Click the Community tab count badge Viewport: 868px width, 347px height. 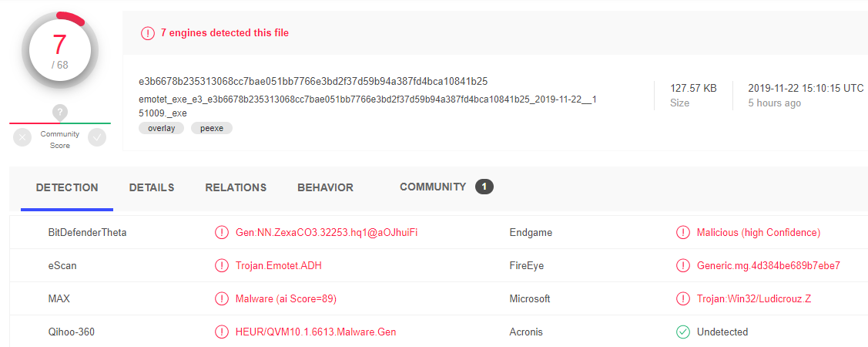(484, 187)
